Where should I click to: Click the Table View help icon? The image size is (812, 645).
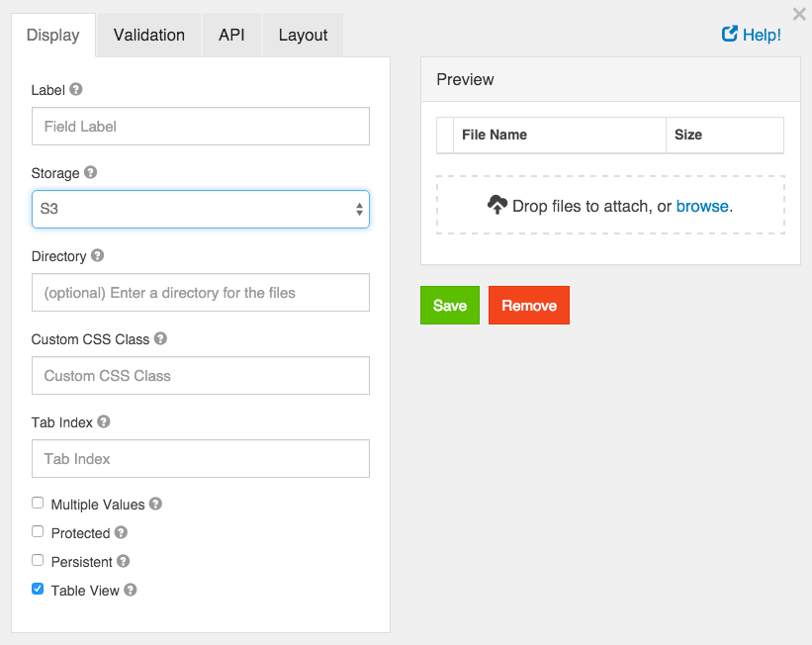click(130, 590)
